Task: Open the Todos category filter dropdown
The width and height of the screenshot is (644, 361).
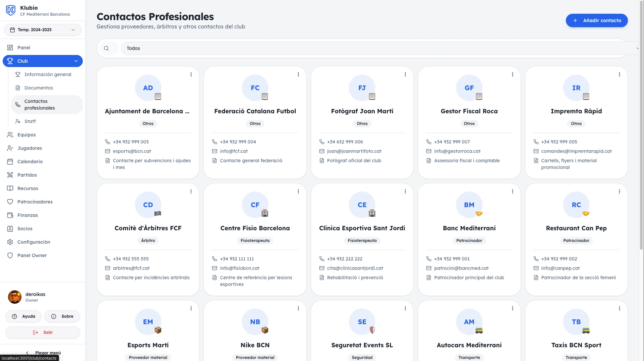Action: pyautogui.click(x=379, y=48)
